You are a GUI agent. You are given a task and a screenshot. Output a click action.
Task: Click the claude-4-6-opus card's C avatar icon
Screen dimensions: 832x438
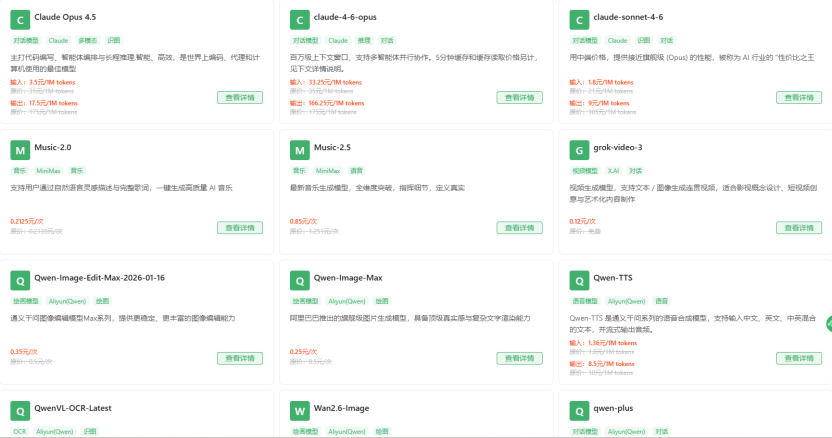pyautogui.click(x=299, y=20)
